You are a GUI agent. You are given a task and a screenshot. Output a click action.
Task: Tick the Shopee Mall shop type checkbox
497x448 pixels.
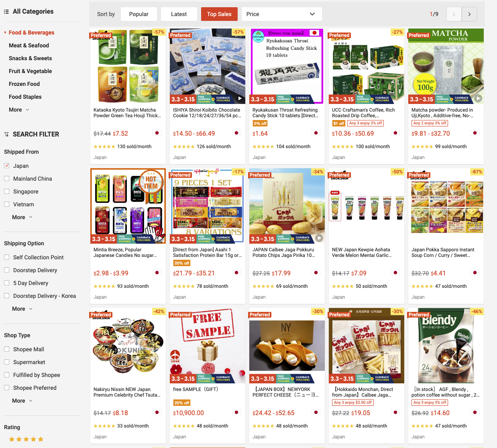[7, 349]
